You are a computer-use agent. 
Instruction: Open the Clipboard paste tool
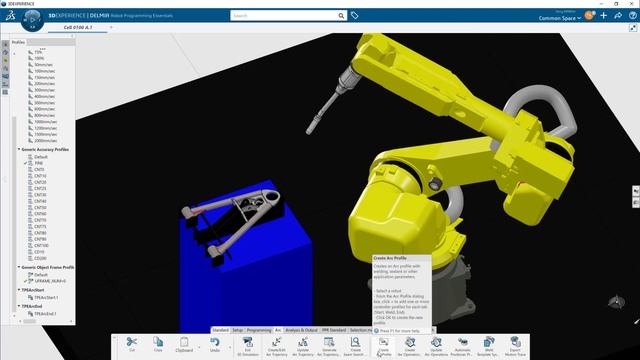[x=184, y=344]
